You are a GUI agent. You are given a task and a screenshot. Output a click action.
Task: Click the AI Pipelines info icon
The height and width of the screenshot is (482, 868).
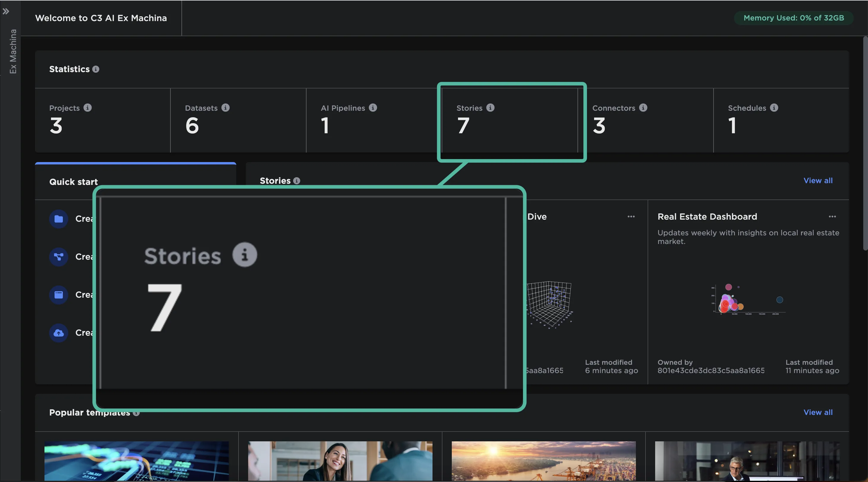click(x=373, y=108)
